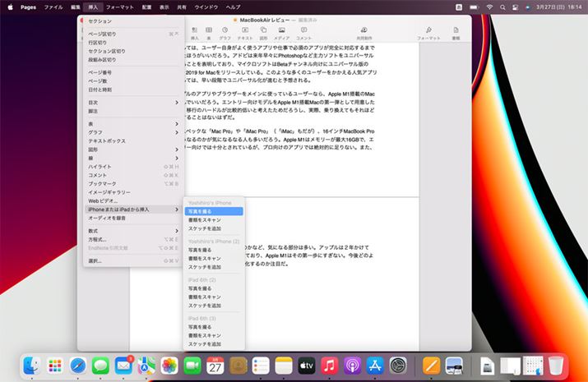588x382 pixels.
Task: Open Calendar showing 27 in the Dock
Action: 215,366
